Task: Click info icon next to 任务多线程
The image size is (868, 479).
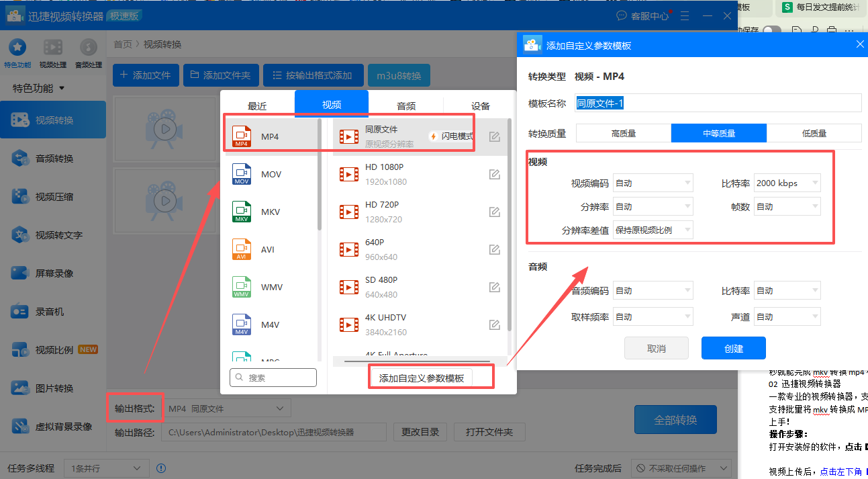Action: point(160,468)
